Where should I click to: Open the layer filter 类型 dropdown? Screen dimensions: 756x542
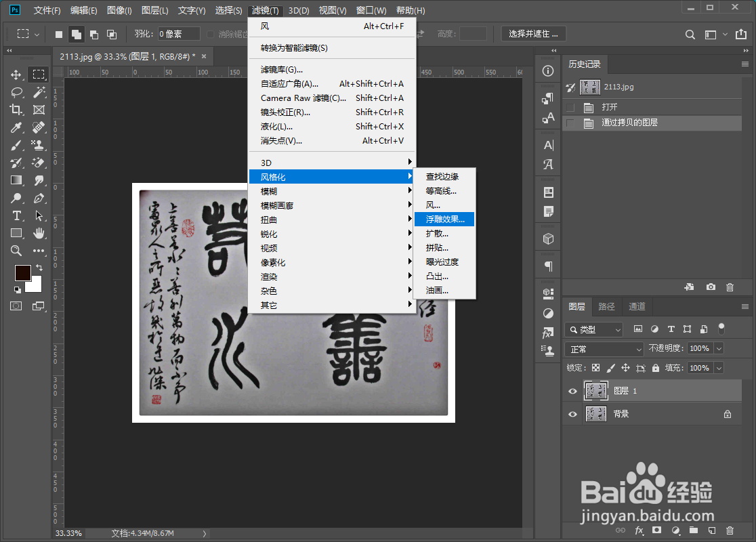[x=594, y=329]
